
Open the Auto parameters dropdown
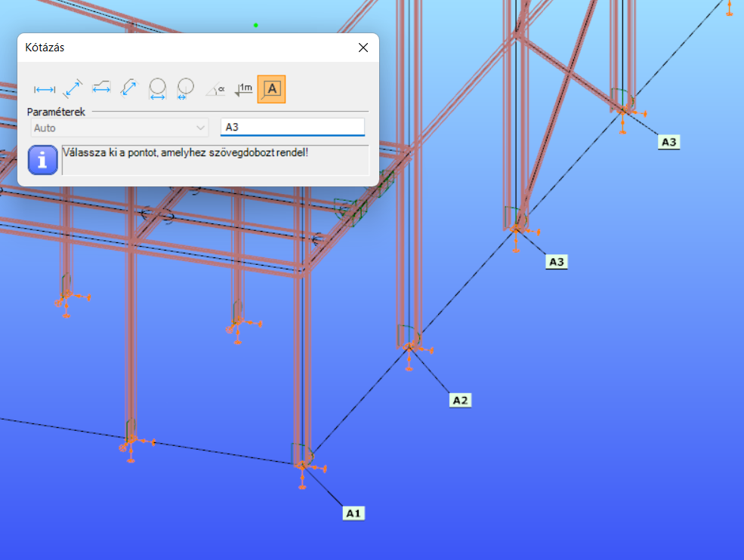click(x=119, y=128)
